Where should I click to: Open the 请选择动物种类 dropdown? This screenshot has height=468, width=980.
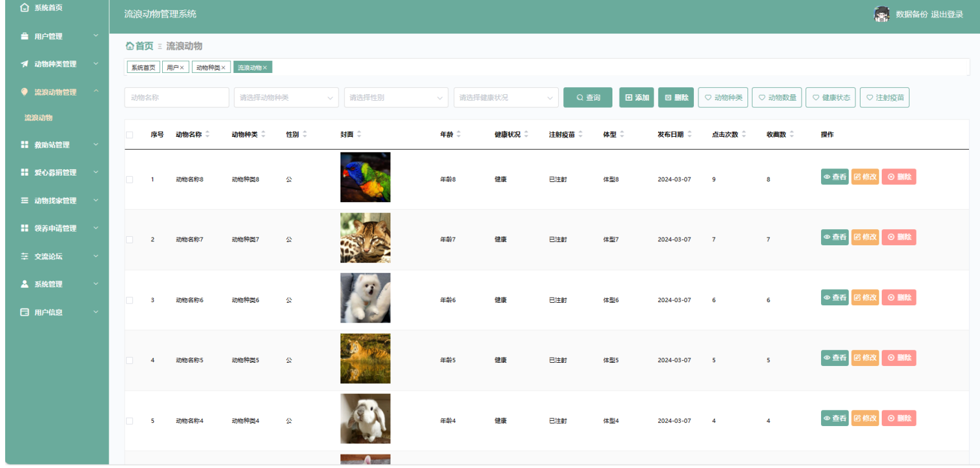[x=286, y=97]
